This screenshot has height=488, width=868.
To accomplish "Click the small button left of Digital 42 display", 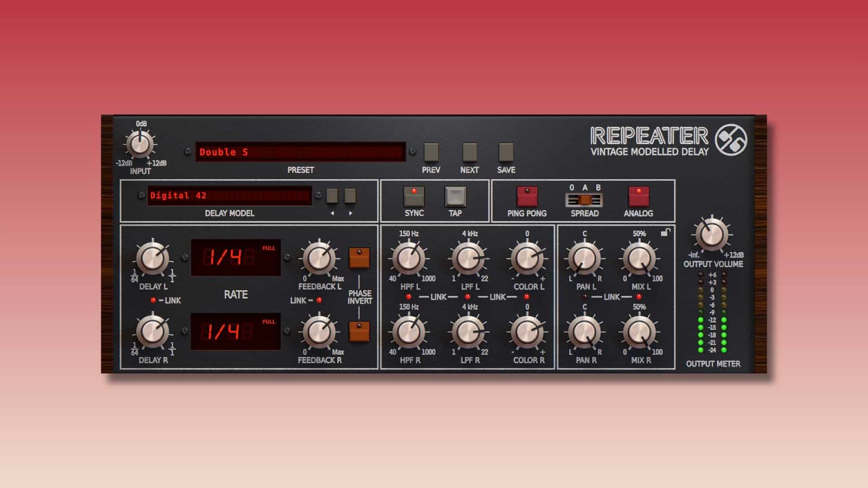I will click(141, 195).
